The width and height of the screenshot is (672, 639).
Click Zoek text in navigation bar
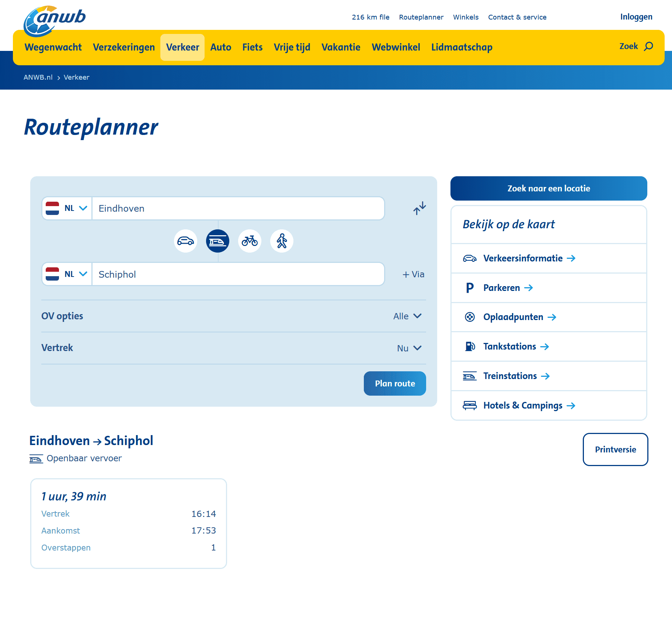tap(629, 46)
